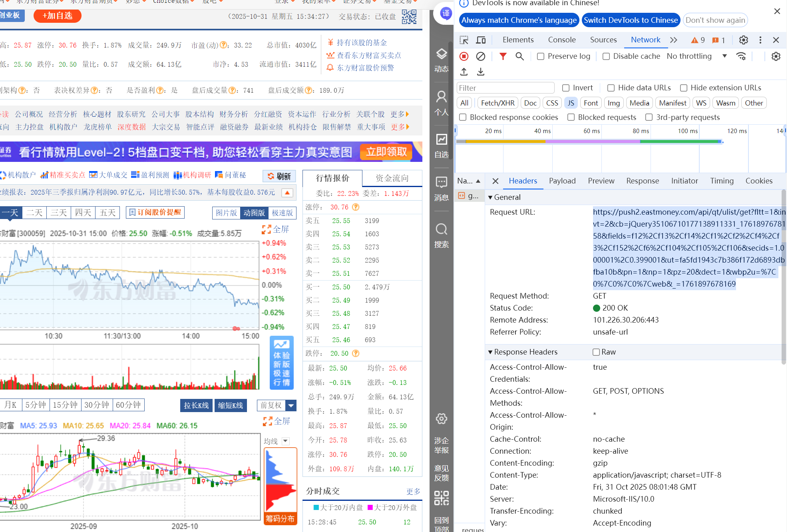This screenshot has width=788, height=532.
Task: Toggle the network filter funnel icon
Action: pos(503,56)
